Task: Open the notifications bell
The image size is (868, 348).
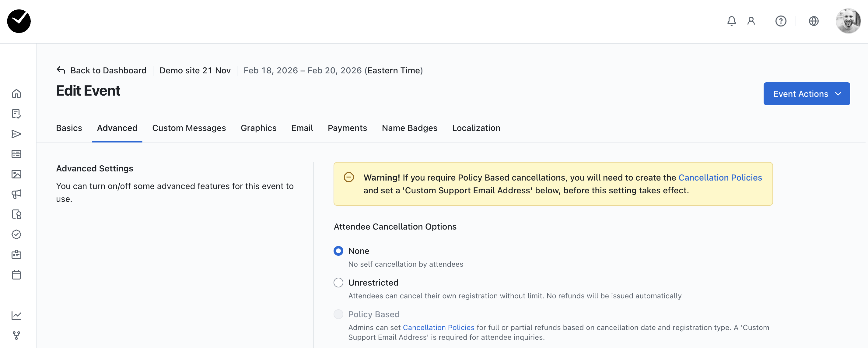Action: pyautogui.click(x=731, y=21)
